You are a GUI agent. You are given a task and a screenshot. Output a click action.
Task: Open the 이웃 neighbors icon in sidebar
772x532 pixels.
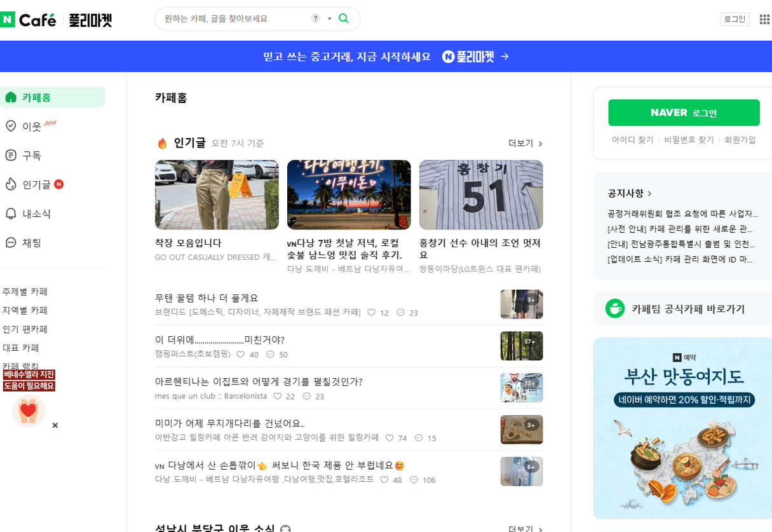coord(11,126)
